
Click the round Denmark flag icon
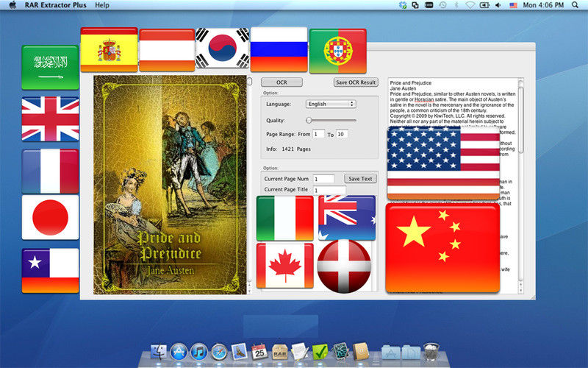click(344, 266)
